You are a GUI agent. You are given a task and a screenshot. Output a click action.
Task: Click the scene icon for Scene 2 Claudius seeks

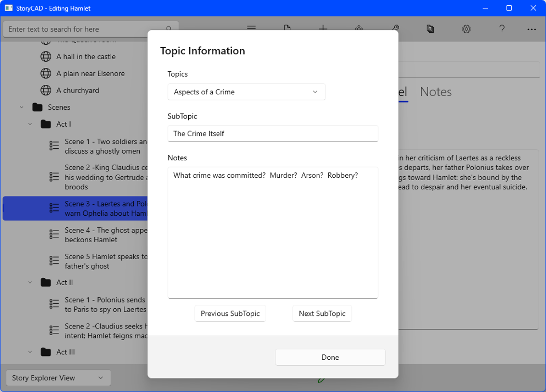pos(54,331)
